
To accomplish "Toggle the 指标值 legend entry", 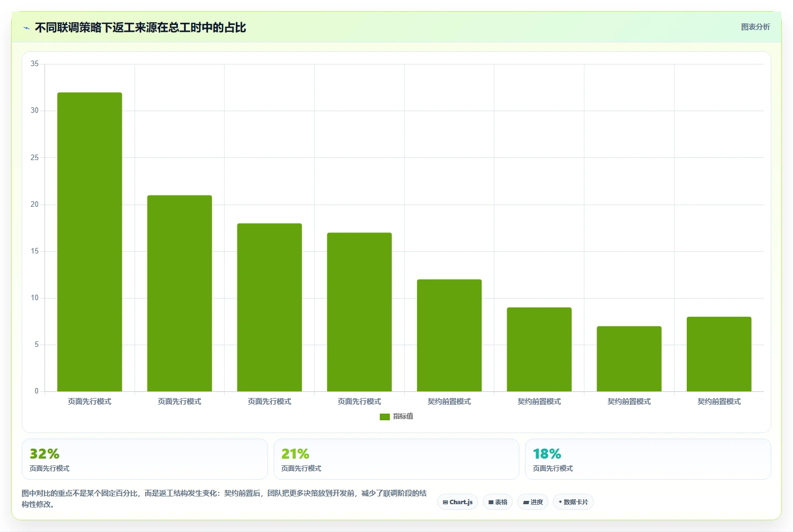I will (x=396, y=416).
